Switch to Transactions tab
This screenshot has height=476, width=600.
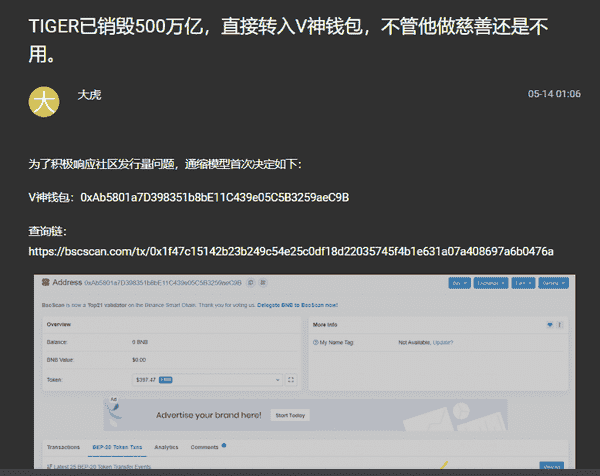click(x=63, y=447)
